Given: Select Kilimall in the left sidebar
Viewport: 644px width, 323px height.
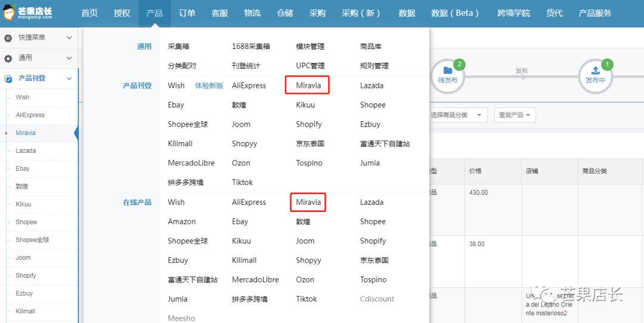Looking at the screenshot, I should tap(26, 311).
